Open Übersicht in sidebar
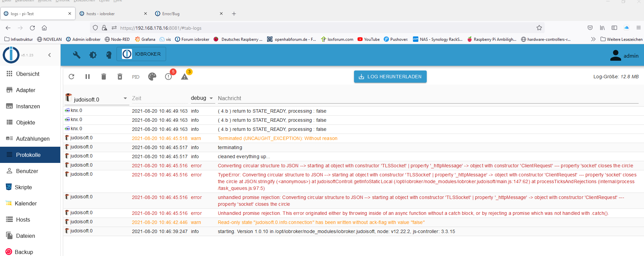 pyautogui.click(x=30, y=74)
